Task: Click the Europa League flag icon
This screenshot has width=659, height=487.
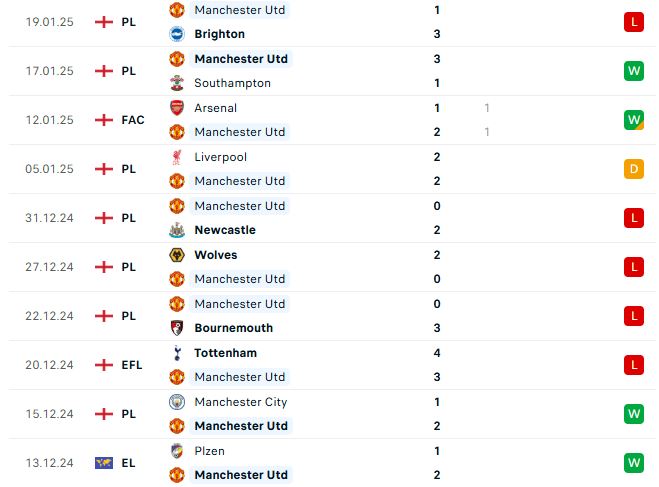Action: click(104, 463)
